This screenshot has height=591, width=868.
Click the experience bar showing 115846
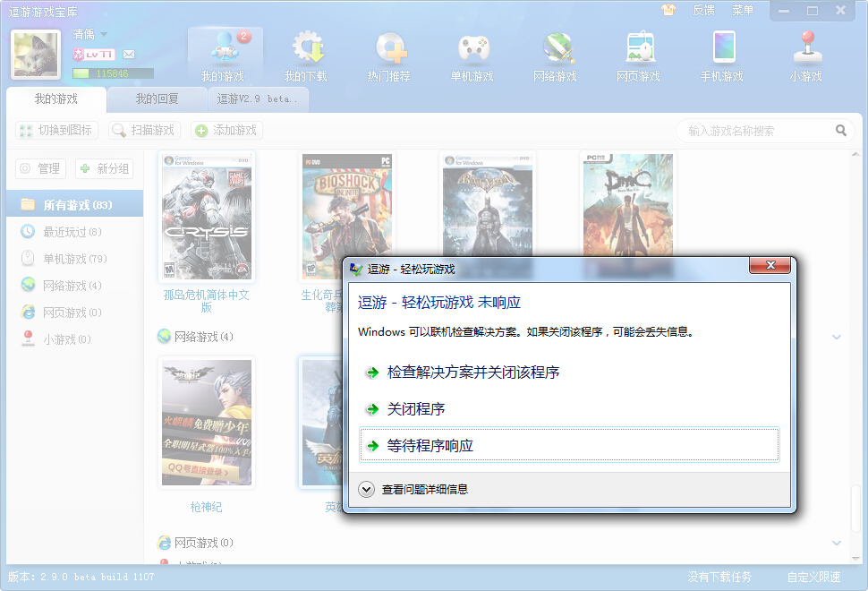(x=113, y=73)
